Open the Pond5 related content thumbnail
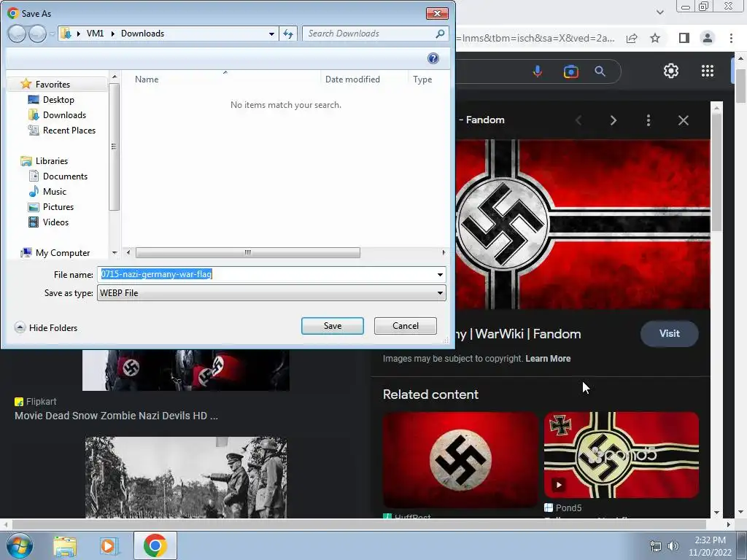This screenshot has height=560, width=747. (x=622, y=455)
